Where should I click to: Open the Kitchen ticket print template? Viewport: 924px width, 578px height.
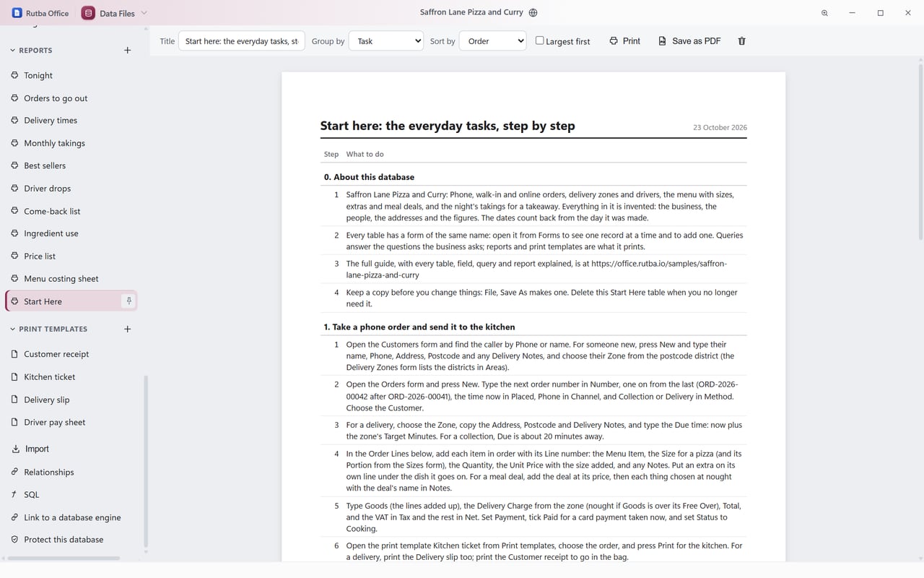click(71, 376)
